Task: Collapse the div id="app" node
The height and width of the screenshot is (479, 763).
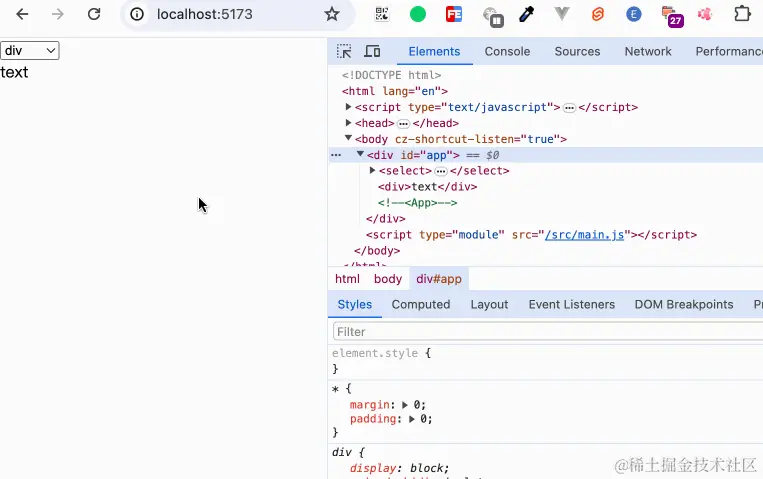Action: [x=360, y=154]
